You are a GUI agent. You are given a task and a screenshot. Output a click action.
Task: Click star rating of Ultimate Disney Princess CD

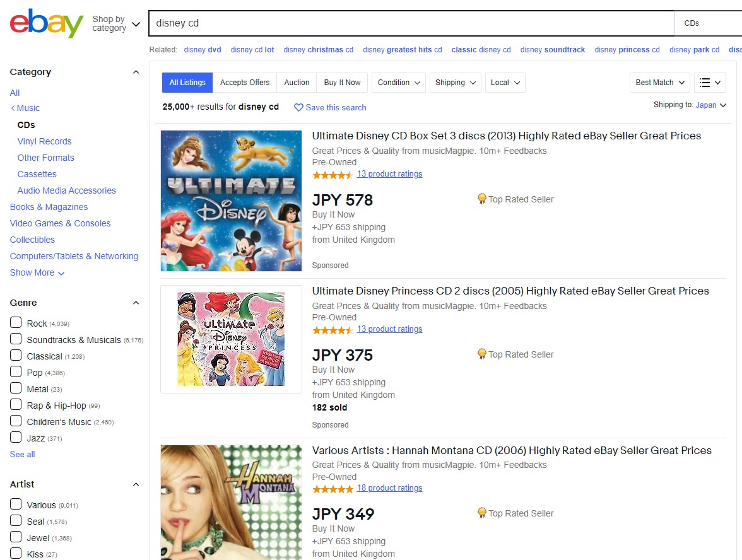pos(333,330)
